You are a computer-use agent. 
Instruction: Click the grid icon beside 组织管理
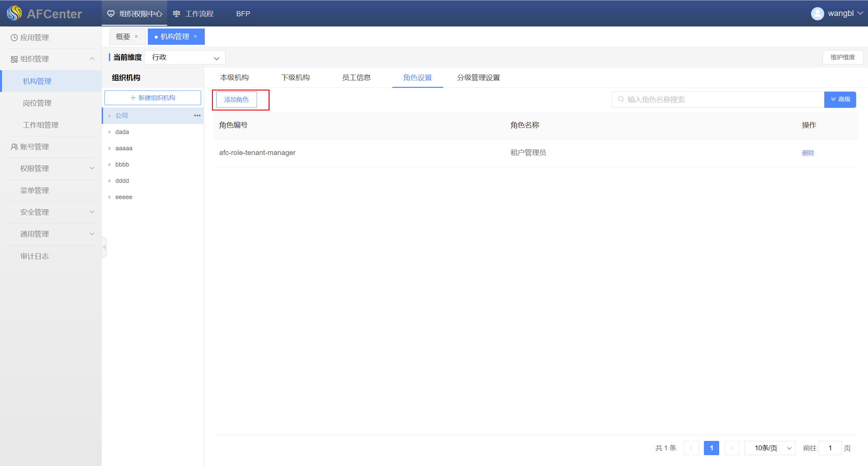point(14,59)
